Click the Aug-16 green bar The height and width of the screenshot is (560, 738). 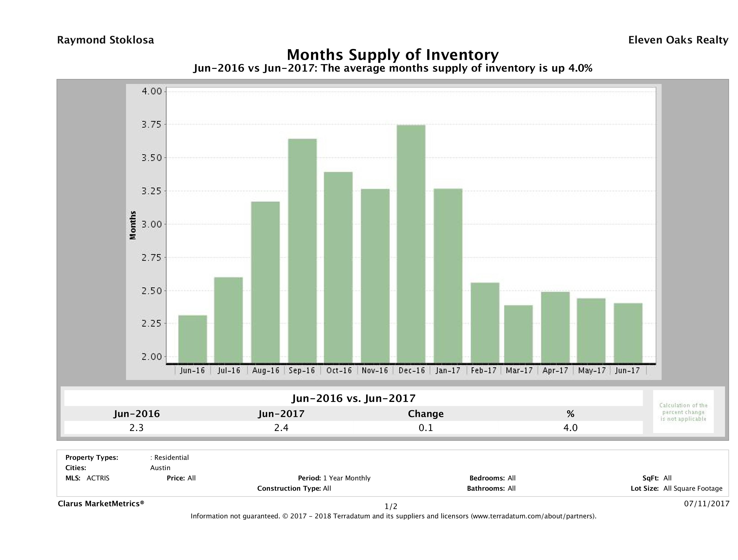[x=266, y=282]
